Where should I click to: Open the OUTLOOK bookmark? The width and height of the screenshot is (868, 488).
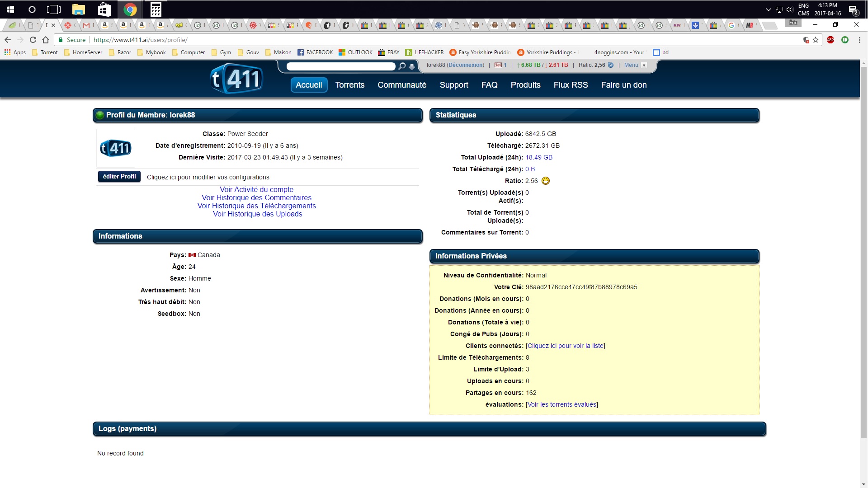pyautogui.click(x=356, y=52)
